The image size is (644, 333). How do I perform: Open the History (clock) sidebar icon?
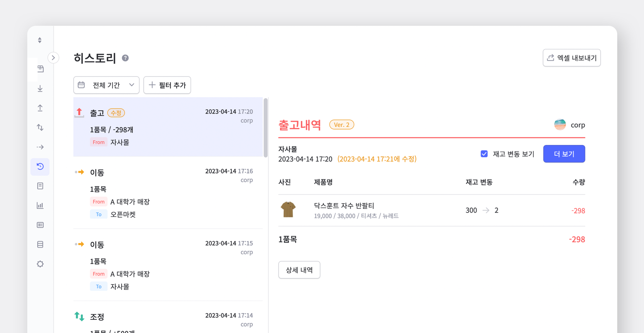tap(40, 167)
